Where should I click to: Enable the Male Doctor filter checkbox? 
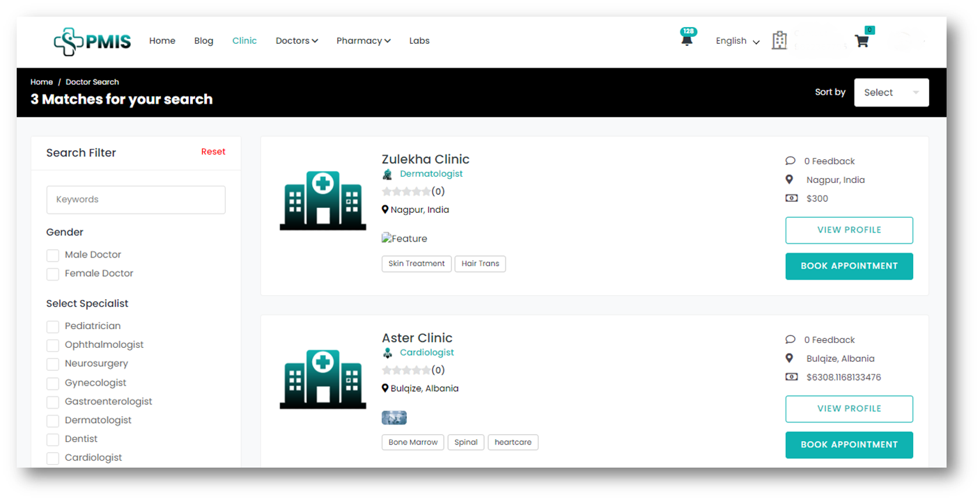click(52, 255)
